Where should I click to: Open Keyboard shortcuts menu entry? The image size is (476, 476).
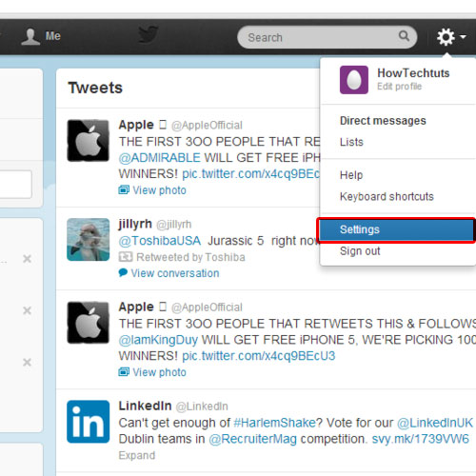tap(387, 196)
